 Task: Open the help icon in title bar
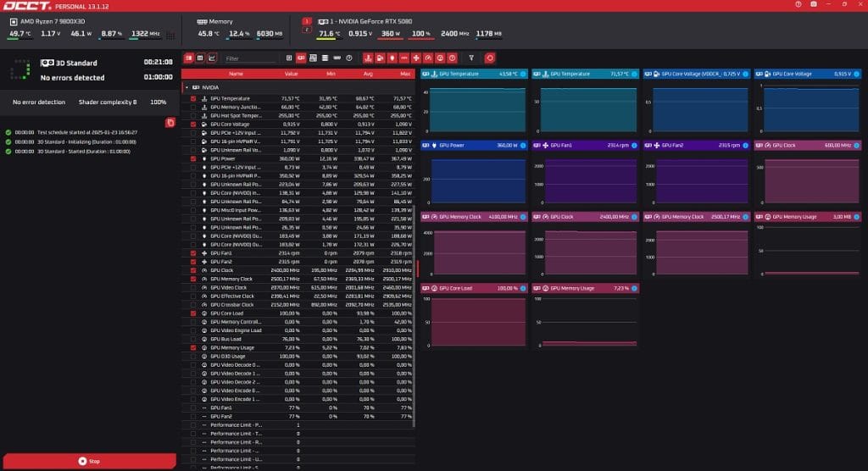pyautogui.click(x=798, y=5)
